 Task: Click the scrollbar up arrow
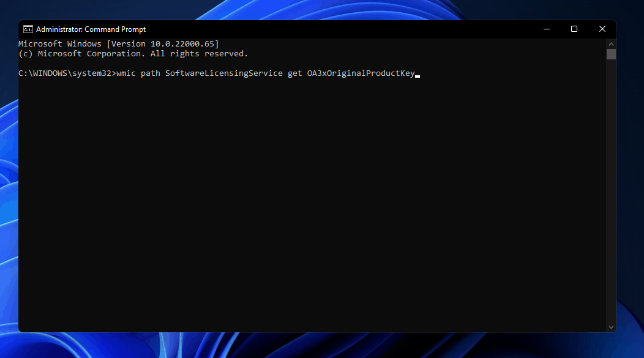[611, 44]
